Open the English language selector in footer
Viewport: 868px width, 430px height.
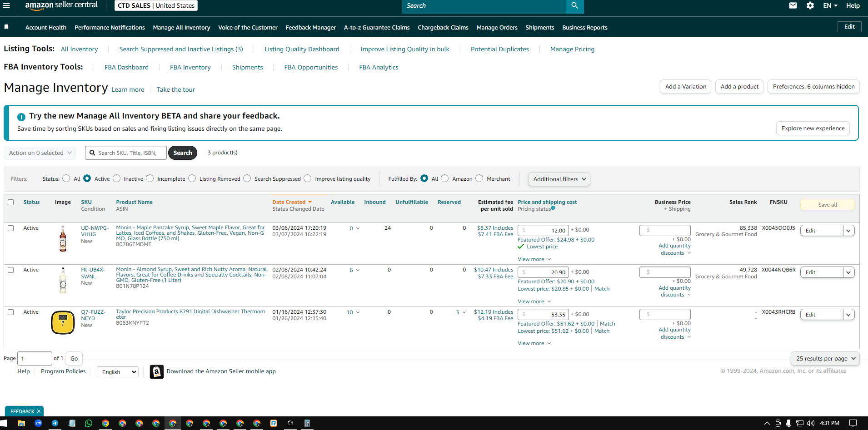click(x=118, y=372)
